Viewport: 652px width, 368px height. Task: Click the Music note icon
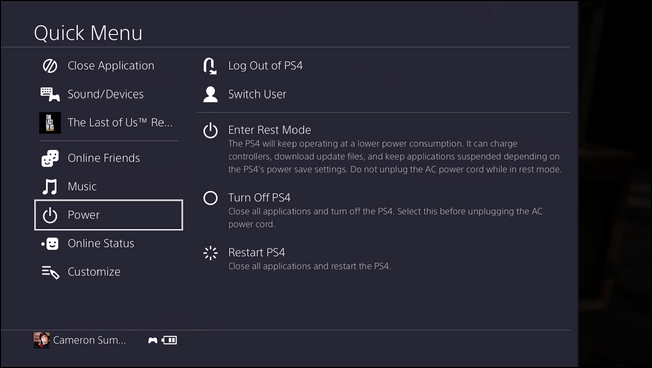[x=50, y=187]
